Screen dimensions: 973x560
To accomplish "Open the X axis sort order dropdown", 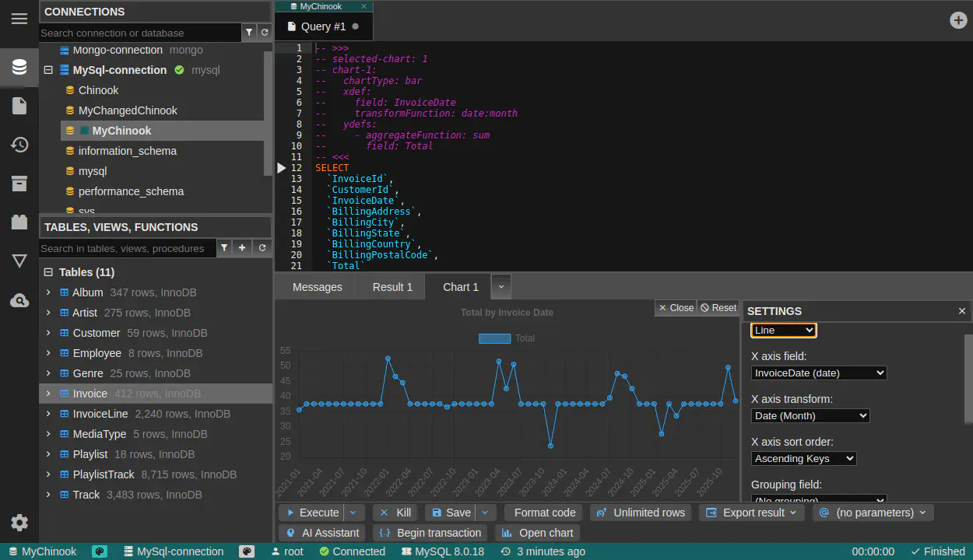I will [x=803, y=459].
